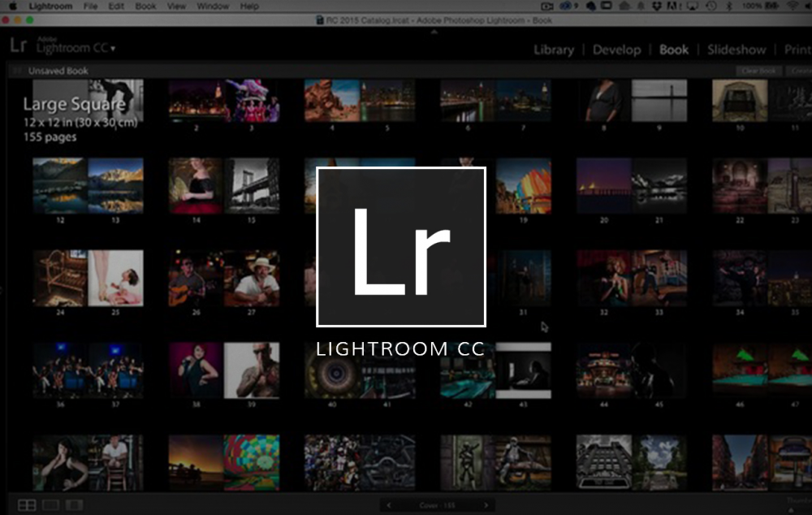Select page 40 spiral pattern thumbnail
812x515 pixels.
point(332,370)
